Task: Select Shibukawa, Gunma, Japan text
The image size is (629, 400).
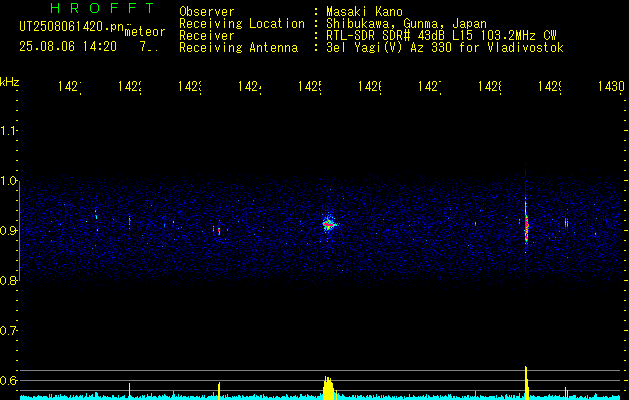Action: click(406, 24)
